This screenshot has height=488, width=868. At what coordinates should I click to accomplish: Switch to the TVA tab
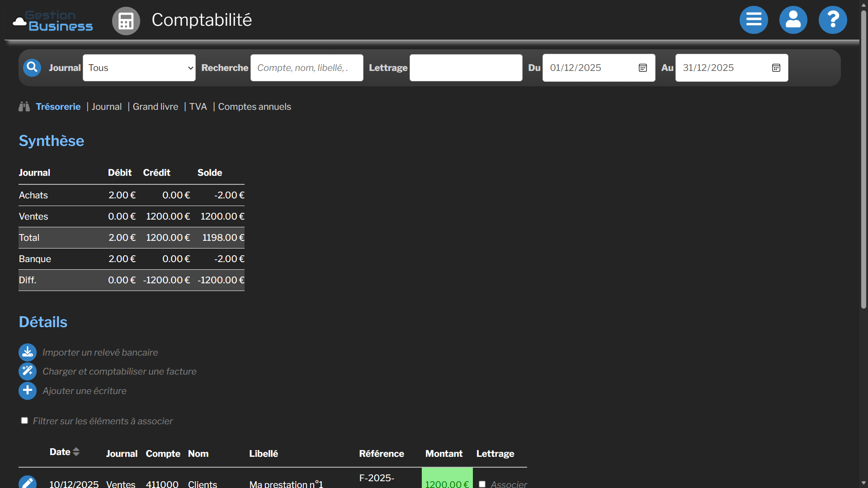coord(198,107)
